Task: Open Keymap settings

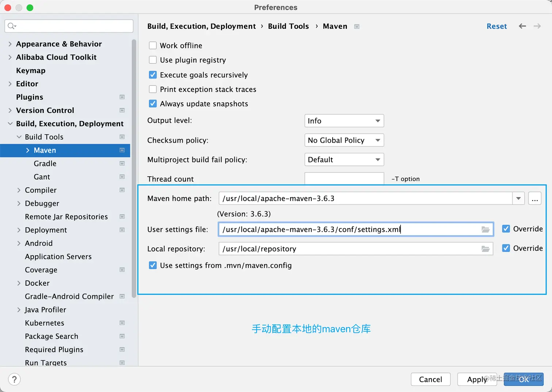Action: pyautogui.click(x=31, y=70)
